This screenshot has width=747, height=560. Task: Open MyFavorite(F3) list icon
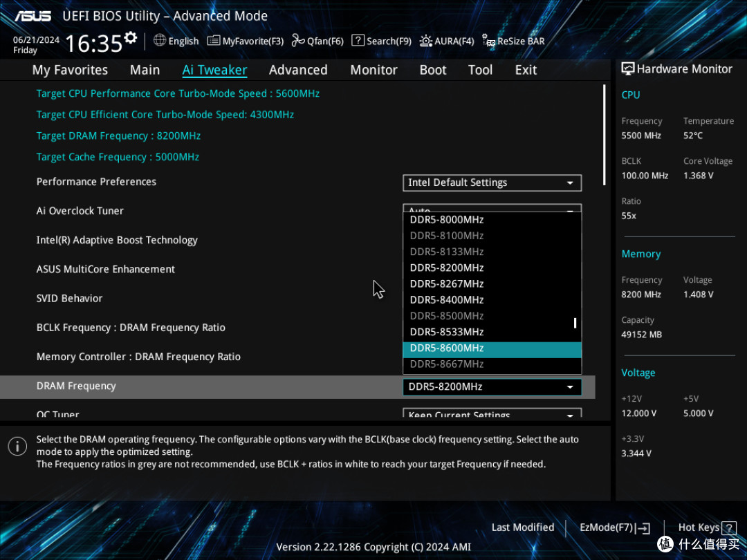(214, 41)
